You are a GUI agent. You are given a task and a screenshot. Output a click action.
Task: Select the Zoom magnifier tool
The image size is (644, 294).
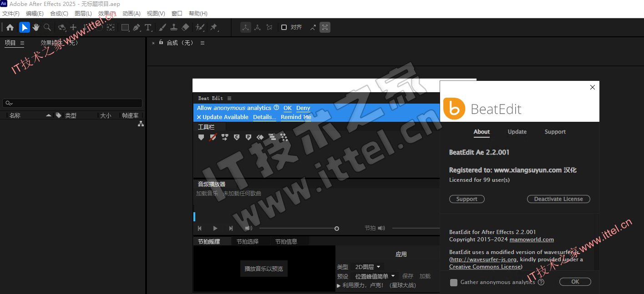click(x=47, y=27)
